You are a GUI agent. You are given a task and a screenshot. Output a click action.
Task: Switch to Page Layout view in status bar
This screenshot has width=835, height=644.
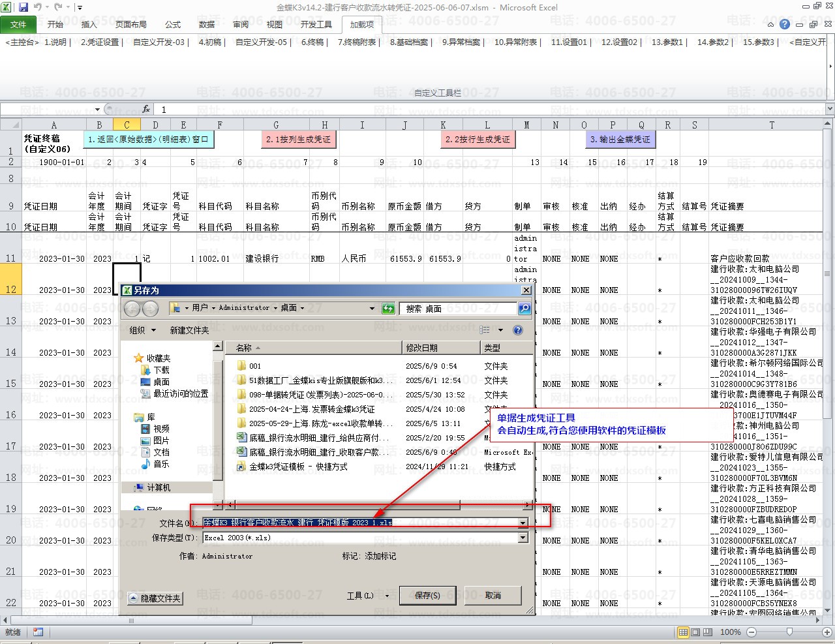(x=695, y=632)
